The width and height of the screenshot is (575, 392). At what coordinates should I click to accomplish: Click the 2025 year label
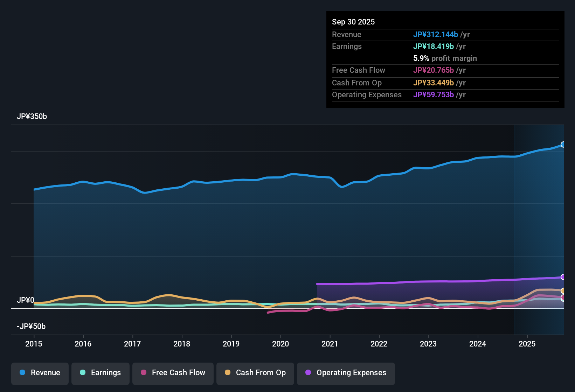(527, 344)
